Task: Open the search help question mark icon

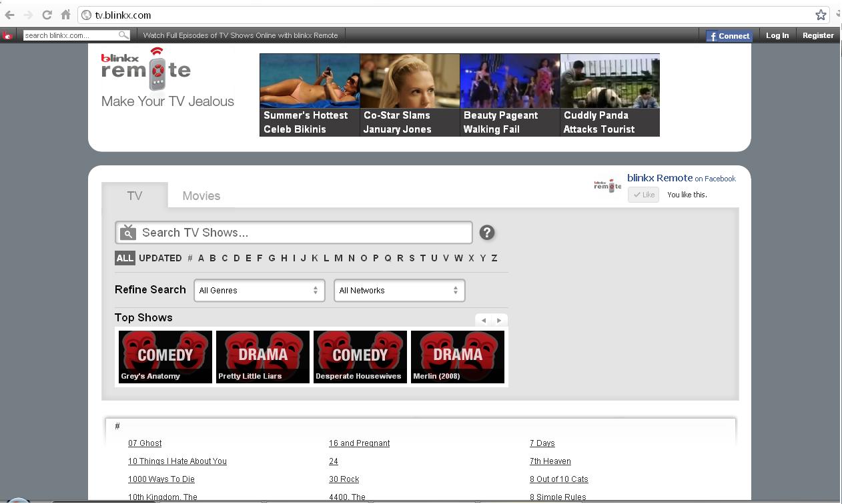Action: tap(487, 232)
